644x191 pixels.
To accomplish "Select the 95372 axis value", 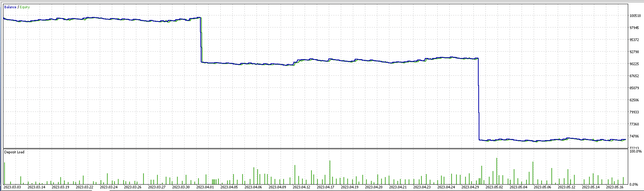I will coord(634,40).
